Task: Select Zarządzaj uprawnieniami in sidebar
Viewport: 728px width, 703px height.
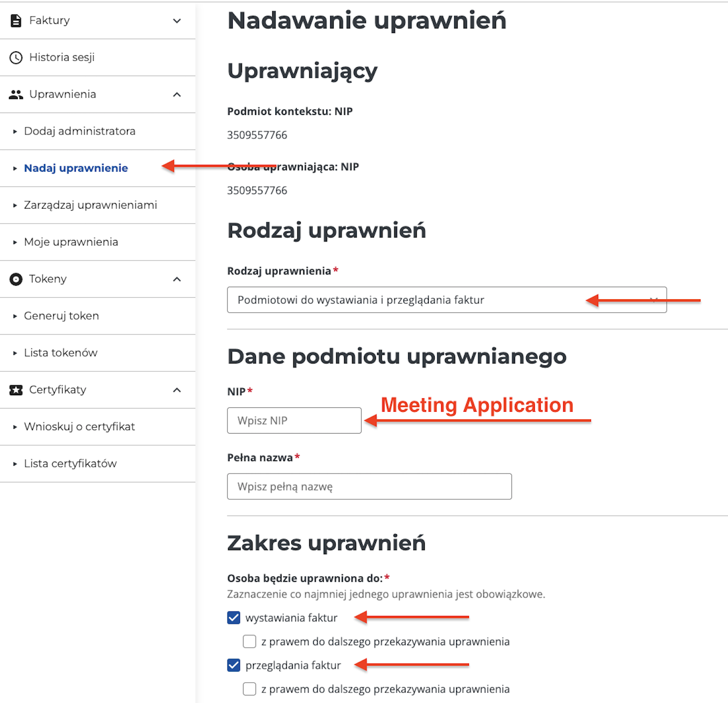Action: [x=91, y=205]
